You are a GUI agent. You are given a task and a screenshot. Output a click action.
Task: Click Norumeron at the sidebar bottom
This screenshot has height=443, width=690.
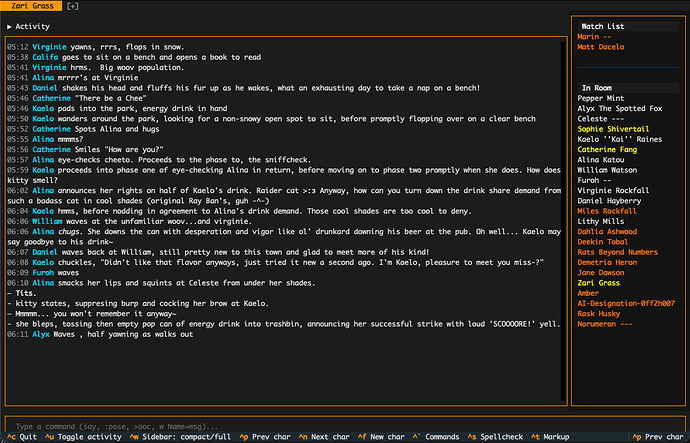tap(608, 322)
